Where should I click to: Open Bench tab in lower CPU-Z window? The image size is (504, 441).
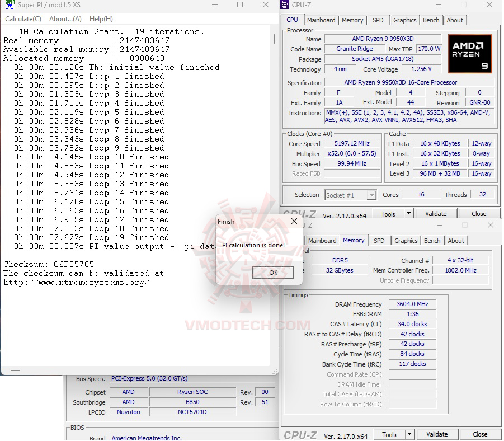click(x=432, y=241)
